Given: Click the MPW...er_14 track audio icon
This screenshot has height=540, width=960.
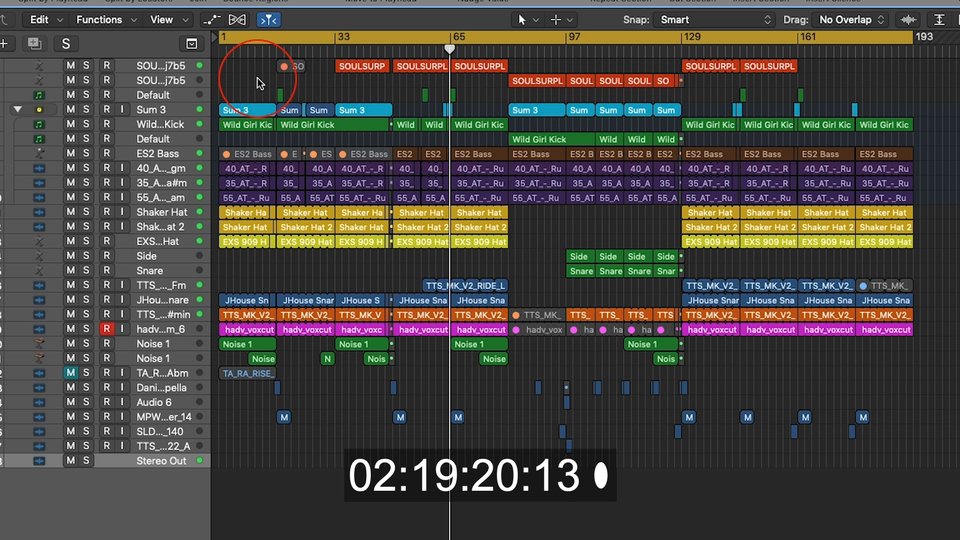Looking at the screenshot, I should click(39, 417).
